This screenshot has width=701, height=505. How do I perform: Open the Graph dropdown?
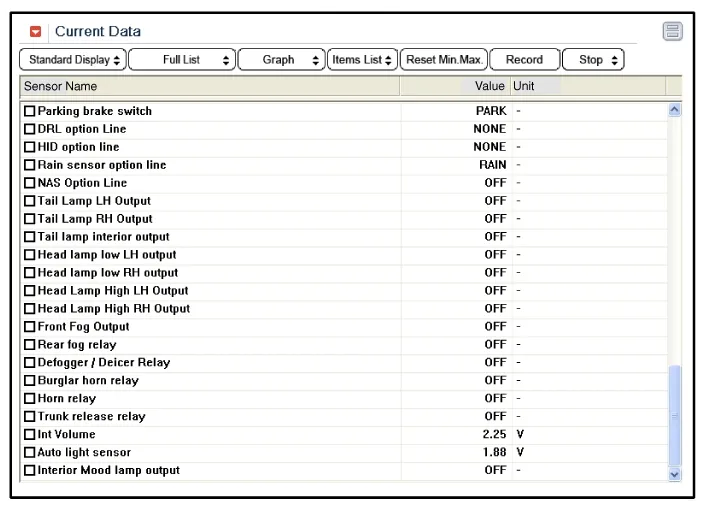coord(282,60)
